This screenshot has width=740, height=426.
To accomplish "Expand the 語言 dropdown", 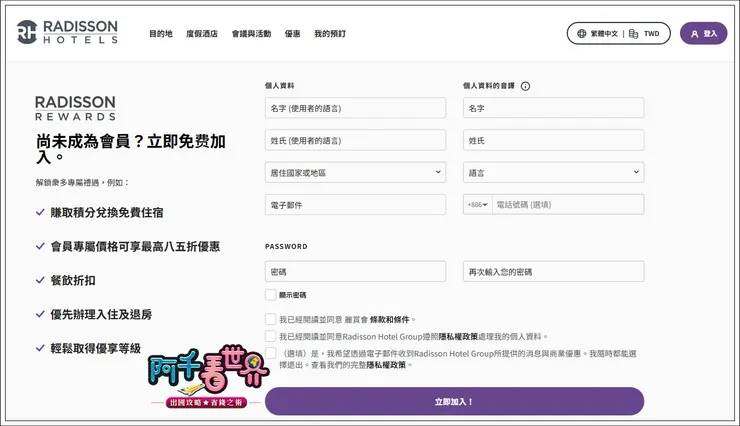I will pyautogui.click(x=554, y=173).
